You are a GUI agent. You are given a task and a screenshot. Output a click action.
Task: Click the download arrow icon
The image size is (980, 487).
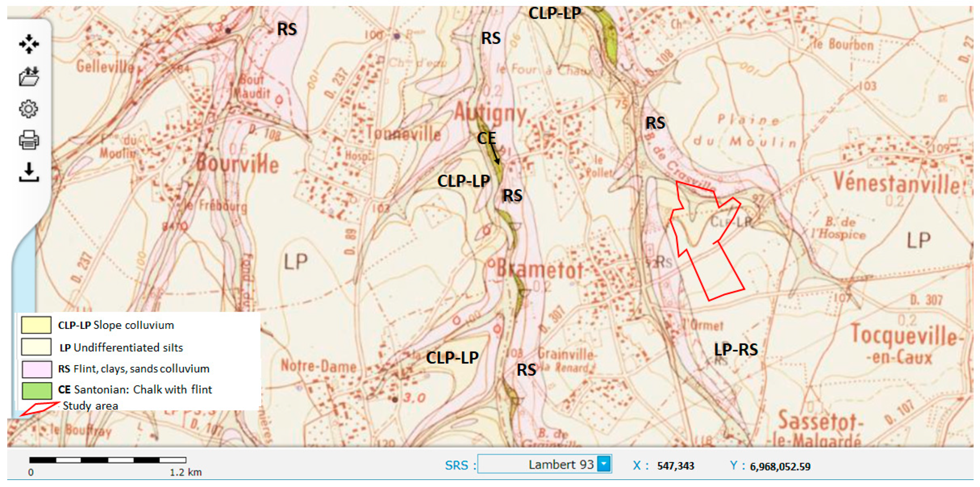click(29, 172)
